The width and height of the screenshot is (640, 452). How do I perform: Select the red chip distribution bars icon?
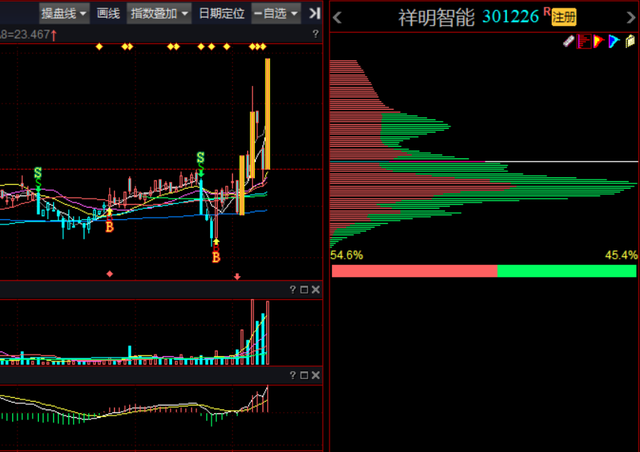pos(584,41)
